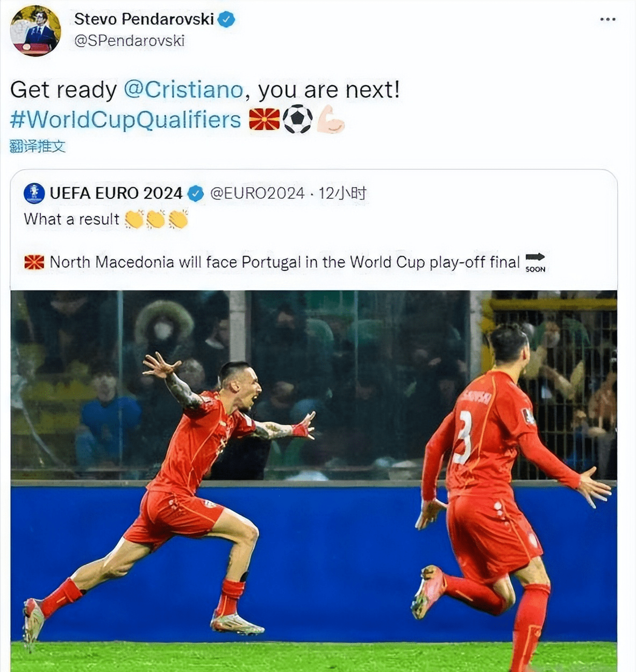Screen dimensions: 636x672
Task: Click the @EURO2024 handle in quoted tweet
Action: click(x=257, y=194)
